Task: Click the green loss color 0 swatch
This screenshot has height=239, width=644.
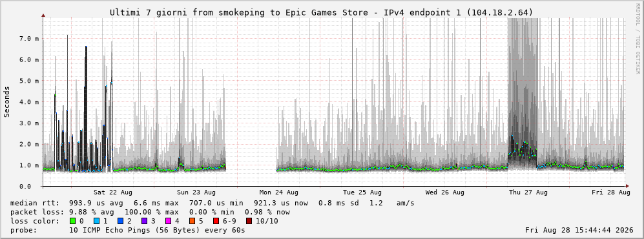Action: click(73, 221)
